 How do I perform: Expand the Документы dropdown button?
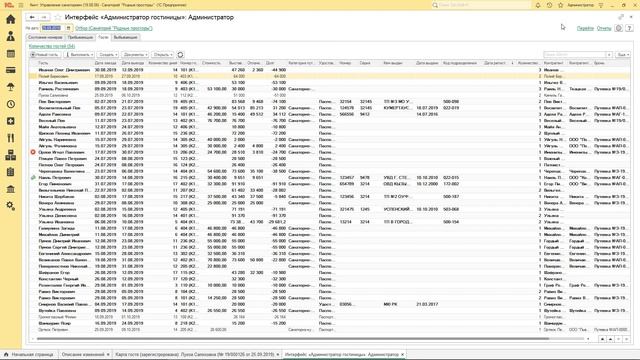coord(135,54)
